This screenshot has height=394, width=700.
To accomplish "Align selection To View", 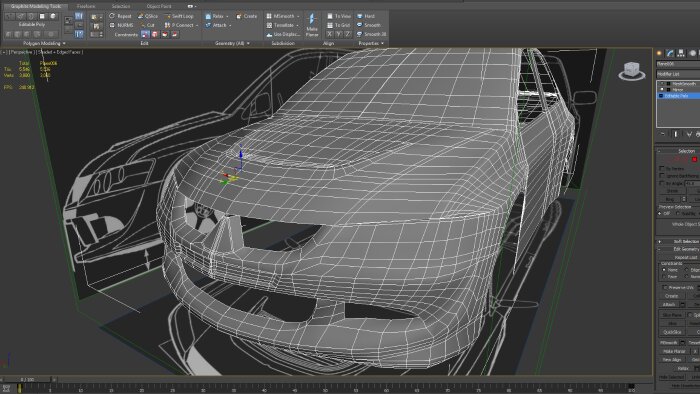I will pos(338,16).
